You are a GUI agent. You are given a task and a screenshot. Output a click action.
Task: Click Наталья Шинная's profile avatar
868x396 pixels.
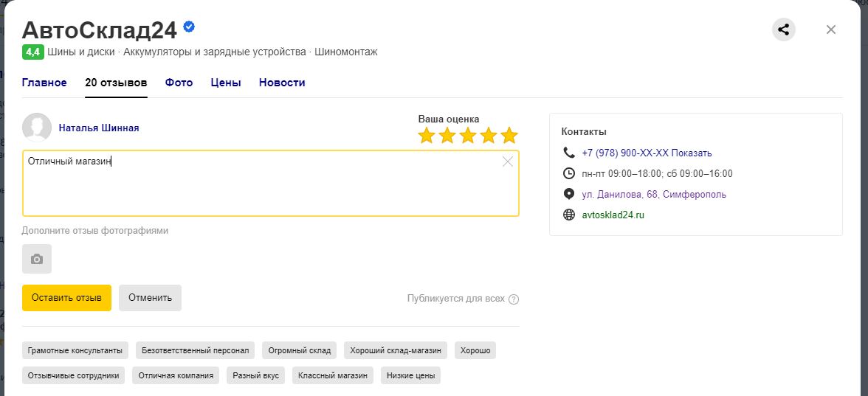(x=37, y=128)
